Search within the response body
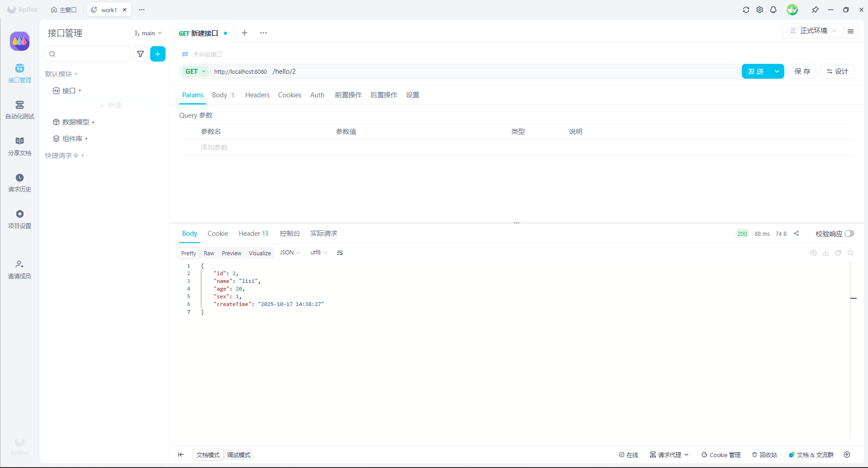Screen dimensions: 868x468 (851, 253)
